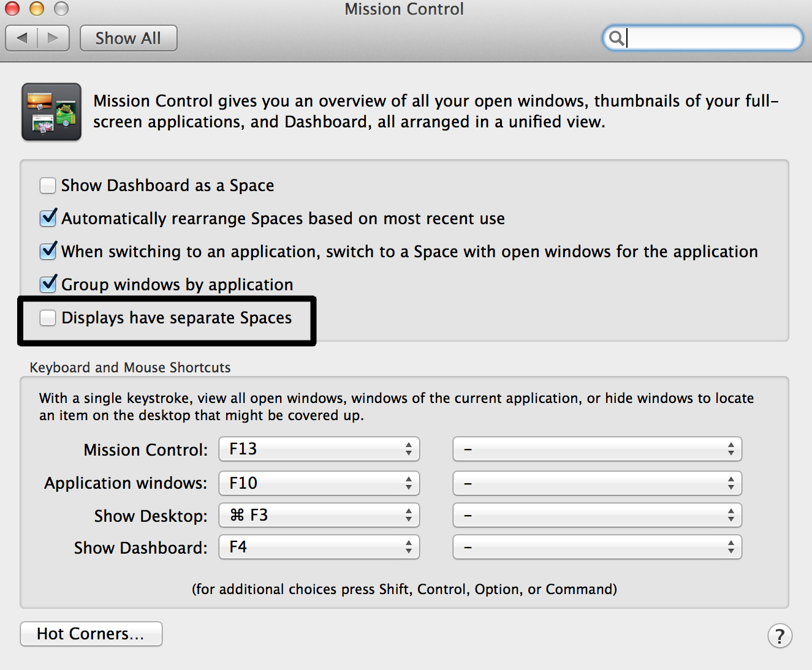Image resolution: width=812 pixels, height=670 pixels.
Task: Click the additional choices hint text
Action: (x=404, y=589)
